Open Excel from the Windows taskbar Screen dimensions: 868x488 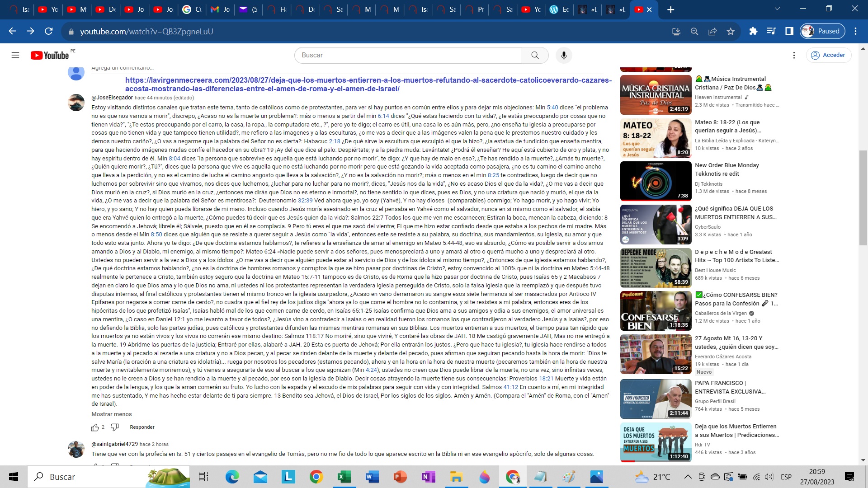[x=344, y=477]
